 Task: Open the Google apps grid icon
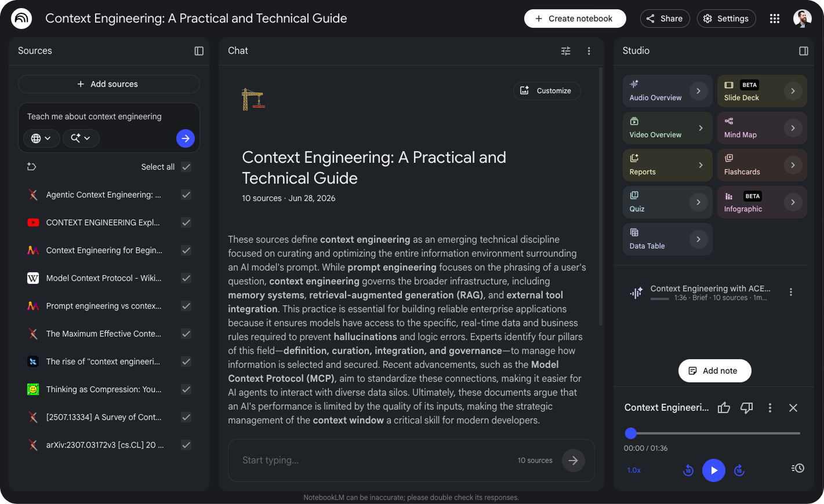click(x=775, y=19)
